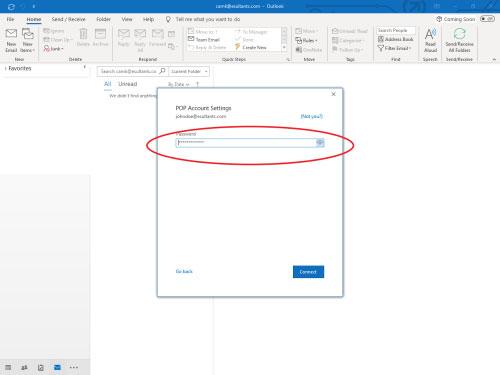
Task: Click the Reply icon
Action: 123,34
